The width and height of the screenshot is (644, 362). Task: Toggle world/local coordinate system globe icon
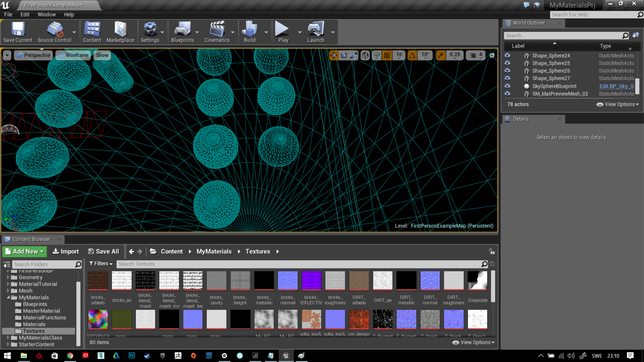(x=365, y=55)
